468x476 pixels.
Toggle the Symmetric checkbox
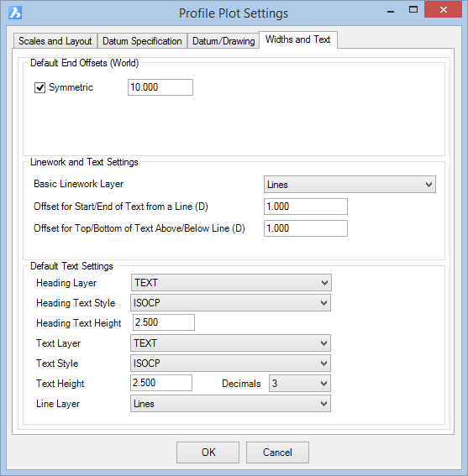(39, 88)
